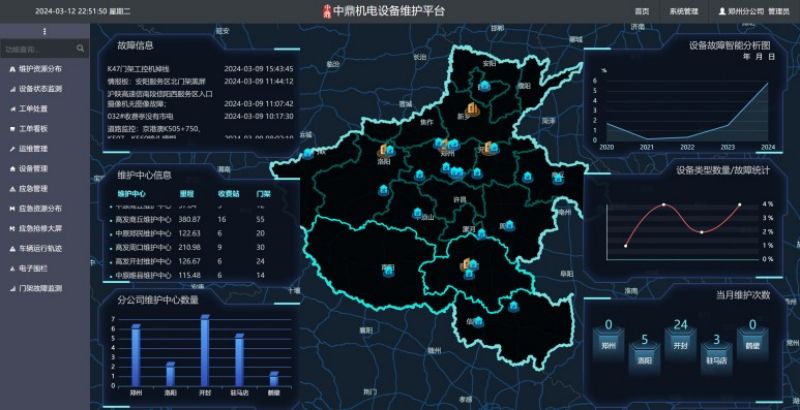The height and width of the screenshot is (410, 800).
Task: Click the user avatar icon beside 郑州分公司
Action: click(x=723, y=11)
